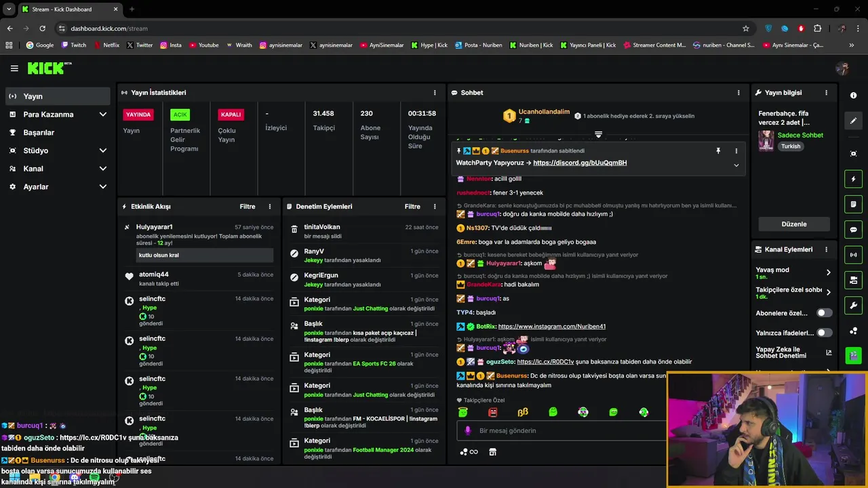Image resolution: width=868 pixels, height=488 pixels.
Task: Expand the Ayarlar sidebar section
Action: tap(103, 186)
